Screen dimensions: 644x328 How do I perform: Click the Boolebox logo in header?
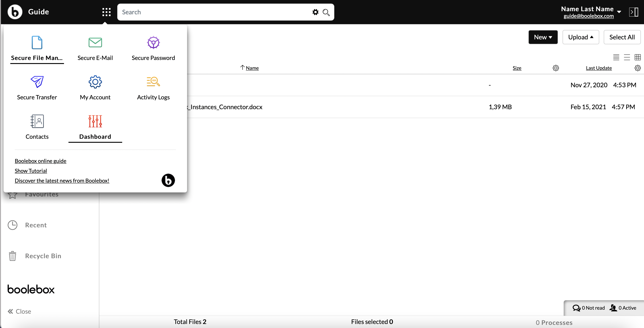tap(15, 12)
